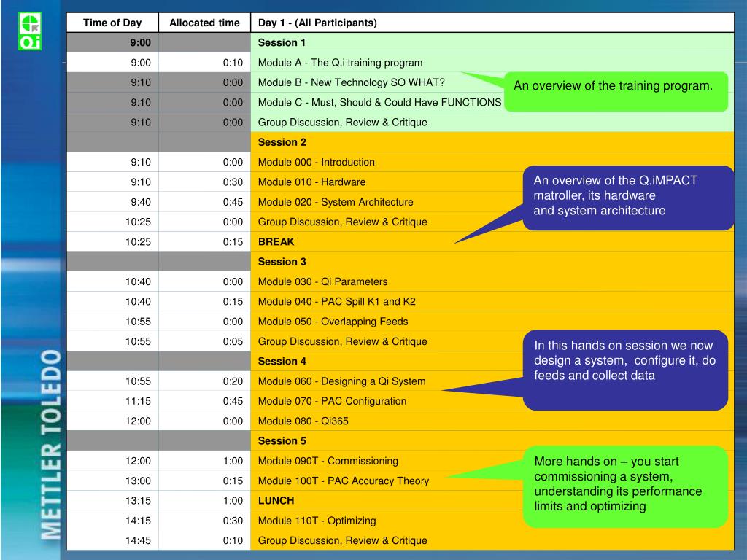Select the 'Session 5' heading
The height and width of the screenshot is (560, 747).
click(x=282, y=441)
